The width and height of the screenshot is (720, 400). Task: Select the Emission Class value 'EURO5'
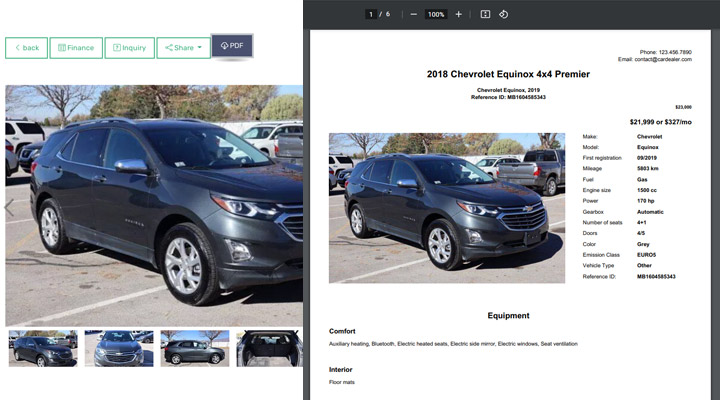click(647, 255)
